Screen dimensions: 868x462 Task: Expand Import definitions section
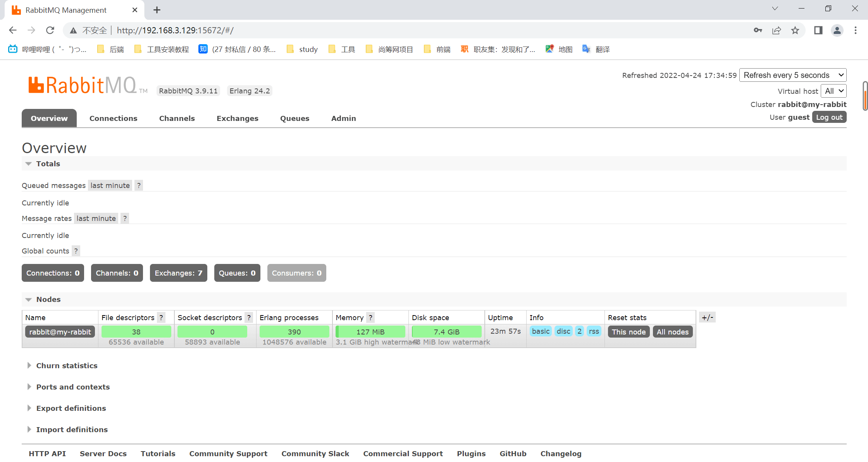pyautogui.click(x=67, y=429)
